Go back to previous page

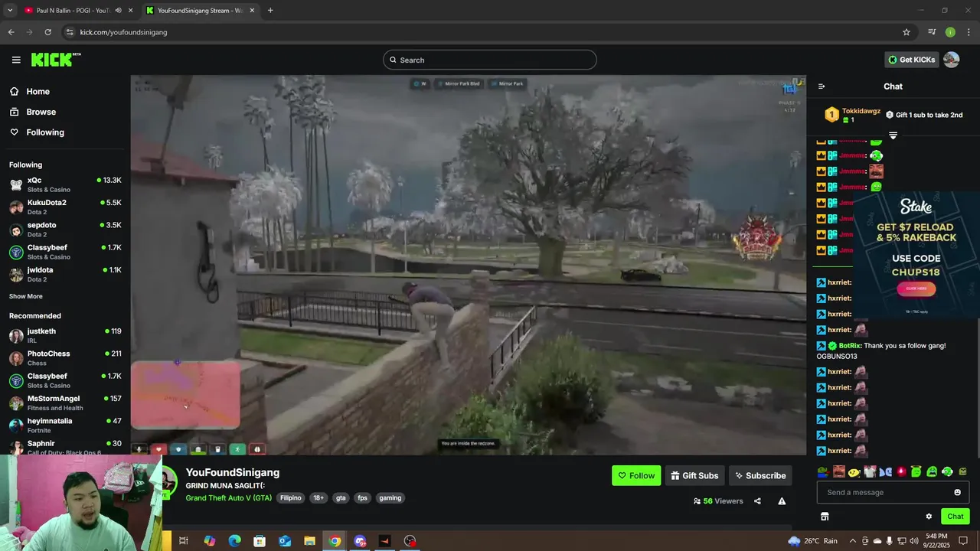coord(11,32)
